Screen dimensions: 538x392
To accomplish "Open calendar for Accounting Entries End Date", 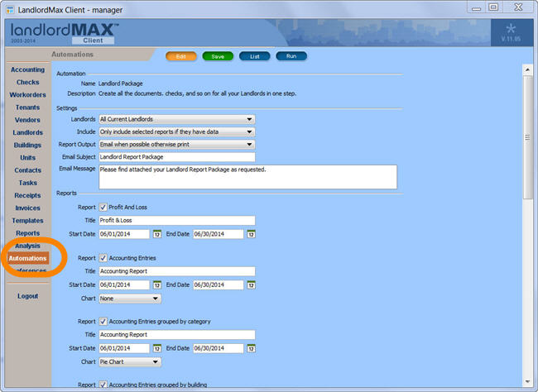I will coord(251,285).
